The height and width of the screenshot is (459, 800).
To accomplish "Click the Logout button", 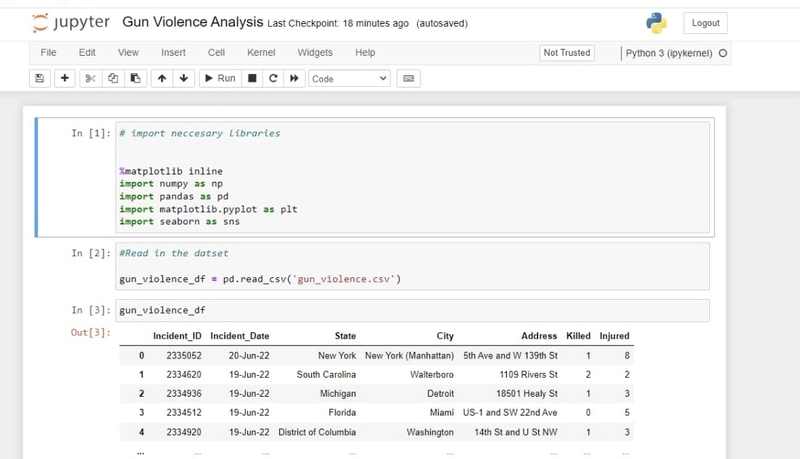I will pyautogui.click(x=705, y=23).
